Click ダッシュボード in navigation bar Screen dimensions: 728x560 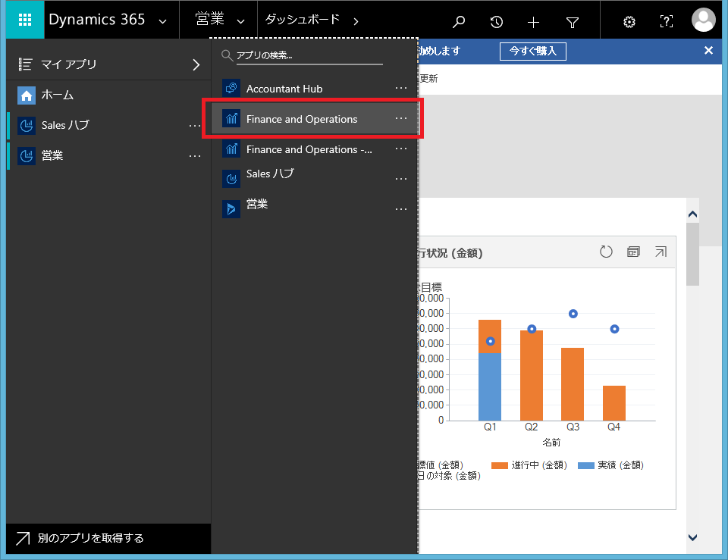click(x=303, y=20)
